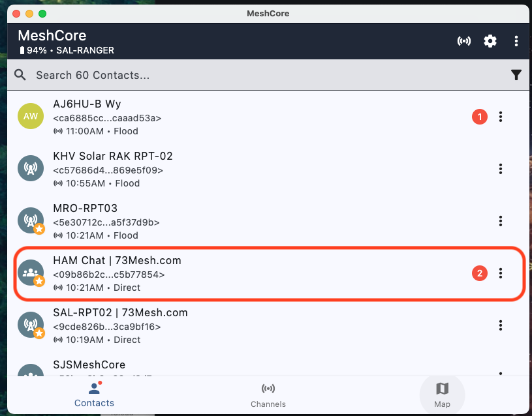Click the AW avatar for AJ6HU-B Wy
532x416 pixels.
point(31,117)
